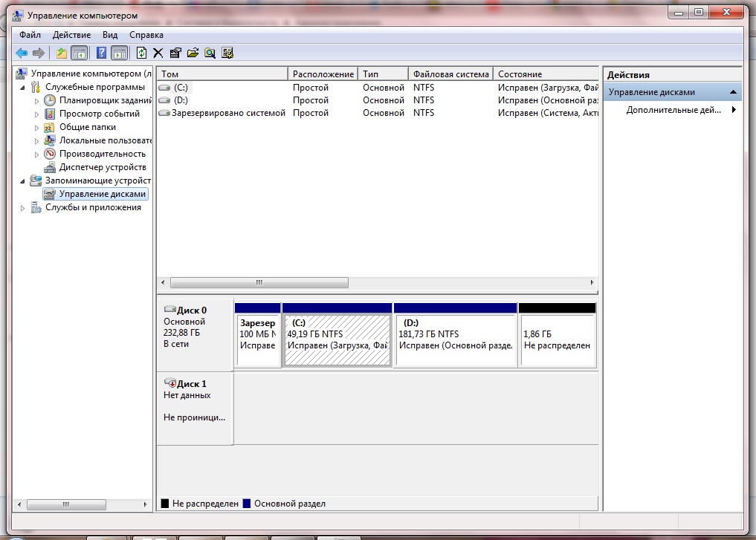Click the volume list horizontal scrollbar thumb
756x540 pixels.
259,283
